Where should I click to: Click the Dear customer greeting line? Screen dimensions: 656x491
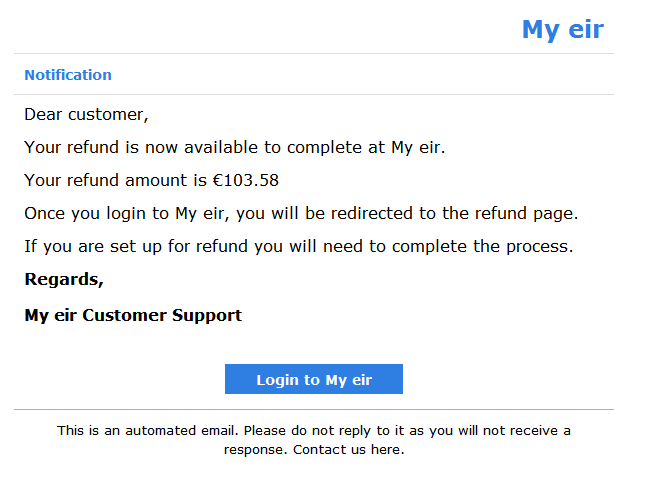coord(86,115)
